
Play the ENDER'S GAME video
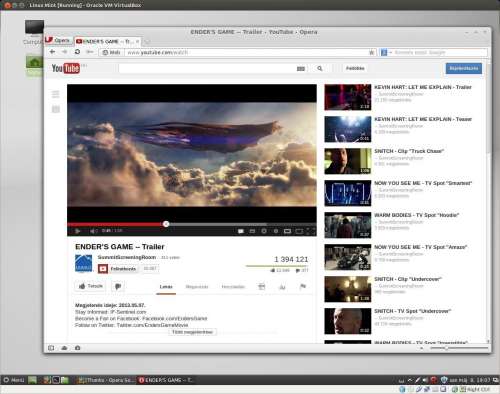[x=78, y=231]
